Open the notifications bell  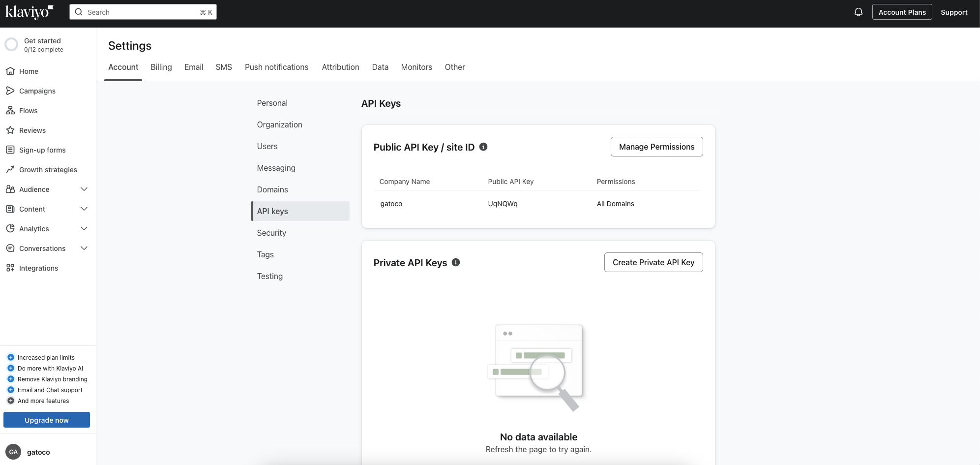(x=859, y=12)
